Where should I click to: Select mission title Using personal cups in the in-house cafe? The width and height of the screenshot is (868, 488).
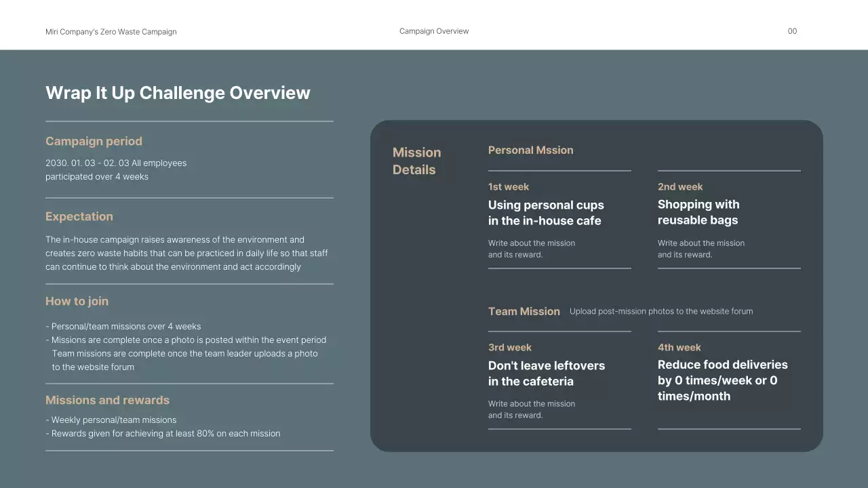[546, 213]
